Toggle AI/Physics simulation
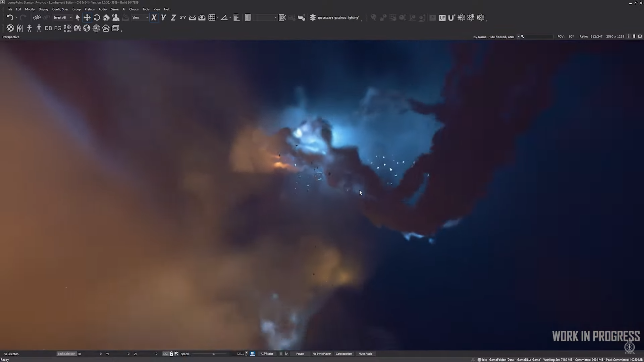Viewport: 644px width, 362px height. [267, 354]
